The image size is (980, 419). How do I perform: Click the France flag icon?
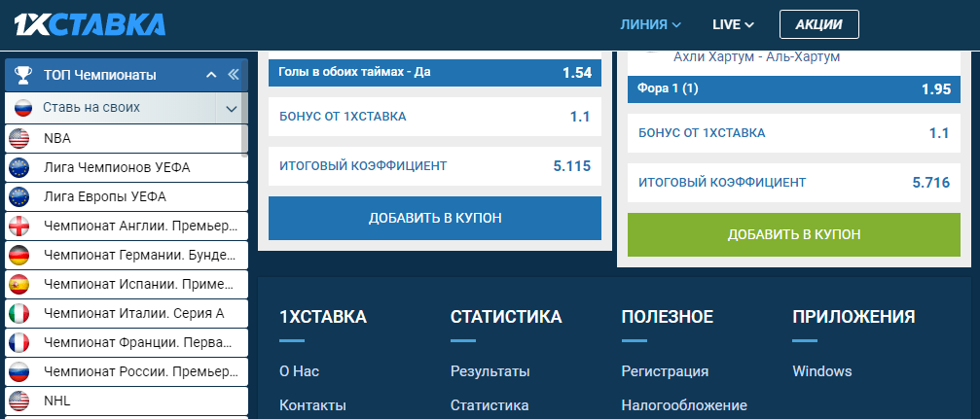[x=19, y=342]
